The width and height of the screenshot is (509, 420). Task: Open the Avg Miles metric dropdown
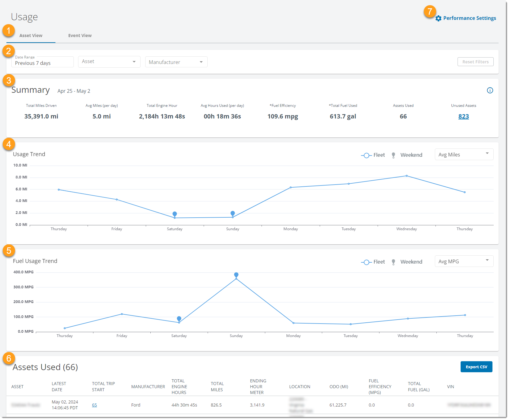(464, 155)
